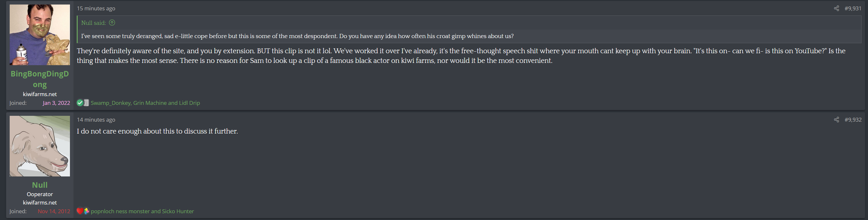The image size is (868, 220).
Task: Click the "I do not care enough" post text
Action: [x=157, y=131]
